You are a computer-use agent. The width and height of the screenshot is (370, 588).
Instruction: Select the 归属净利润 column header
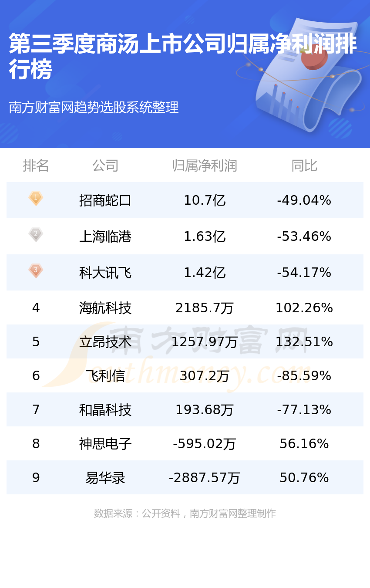coord(205,166)
